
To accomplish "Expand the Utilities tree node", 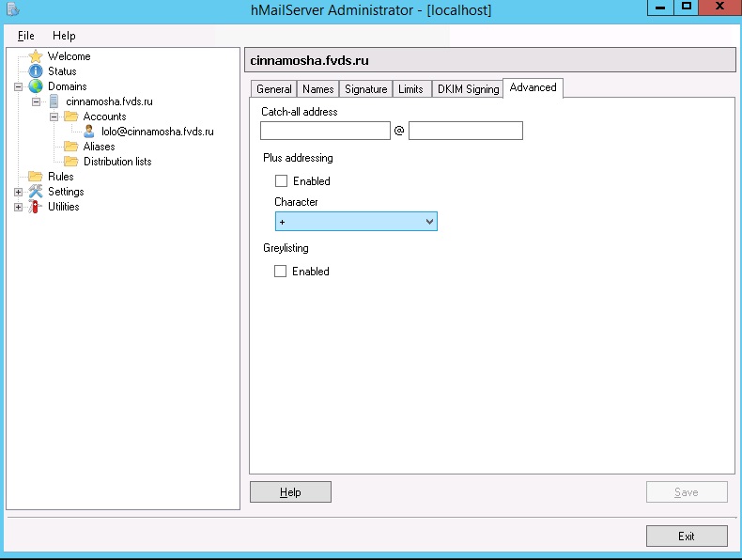I will 18,208.
